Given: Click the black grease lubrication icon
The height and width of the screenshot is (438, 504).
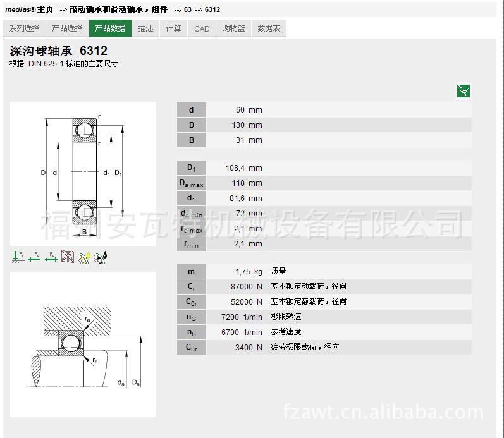Looking at the screenshot, I should pyautogui.click(x=101, y=257).
